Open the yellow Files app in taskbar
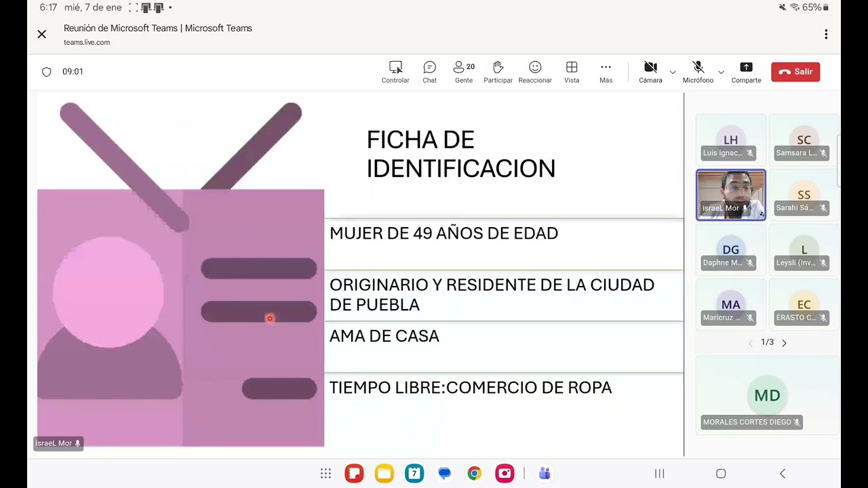868x488 pixels. pyautogui.click(x=384, y=474)
